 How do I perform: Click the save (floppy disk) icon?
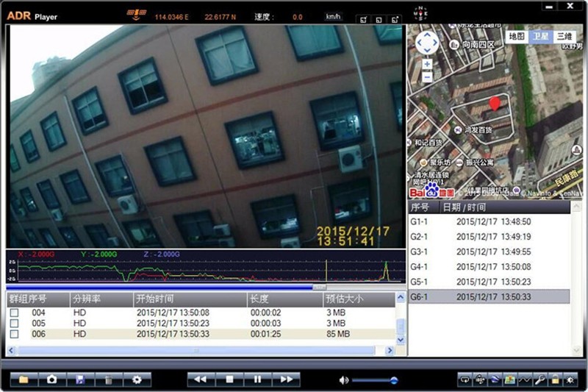[x=80, y=379]
